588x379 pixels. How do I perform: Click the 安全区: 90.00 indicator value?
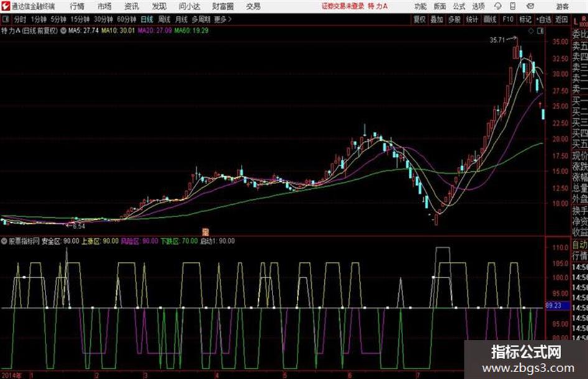60,241
